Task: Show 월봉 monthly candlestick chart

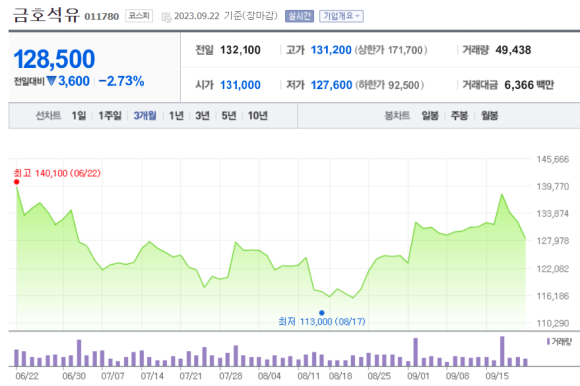Action: [489, 116]
